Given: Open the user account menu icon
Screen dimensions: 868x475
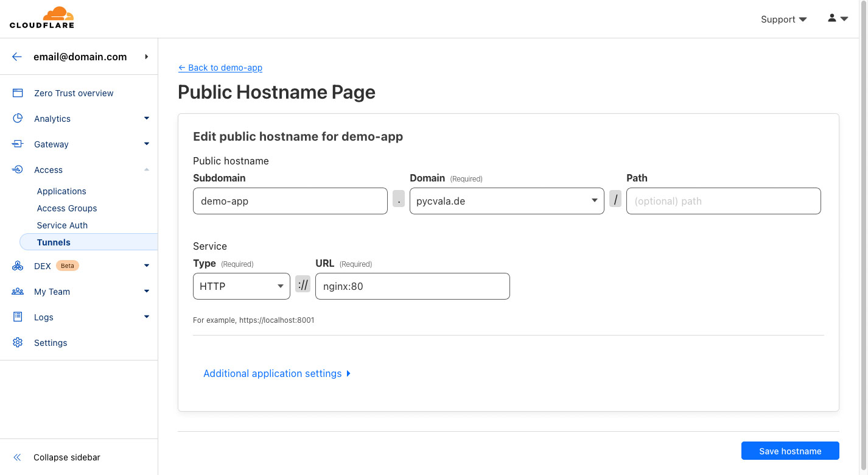Looking at the screenshot, I should 838,19.
